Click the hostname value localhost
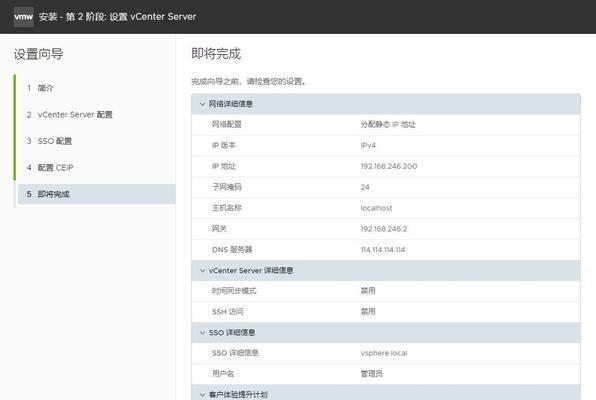The width and height of the screenshot is (596, 400). click(x=376, y=208)
